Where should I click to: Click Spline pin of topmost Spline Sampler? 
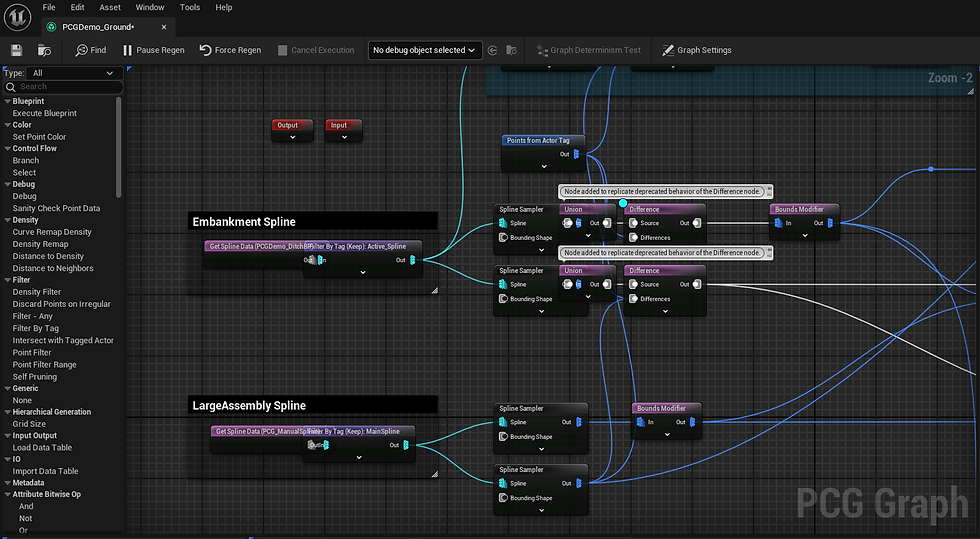[503, 223]
